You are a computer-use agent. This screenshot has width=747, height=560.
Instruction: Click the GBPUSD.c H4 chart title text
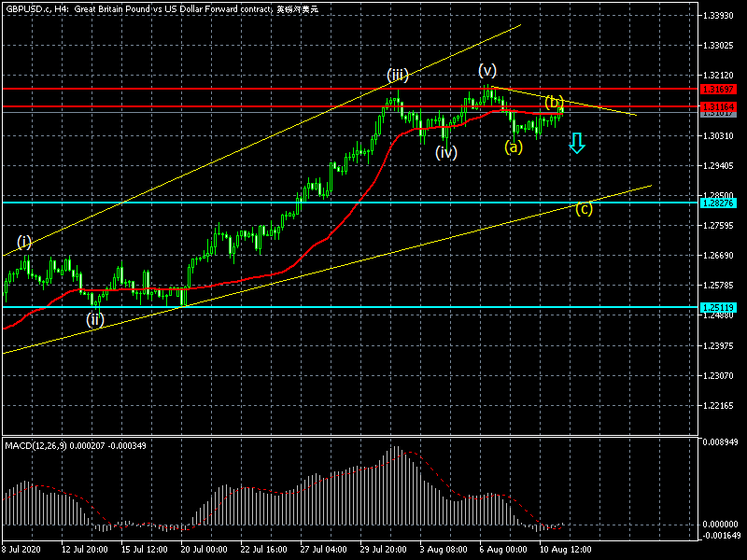tap(162, 9)
